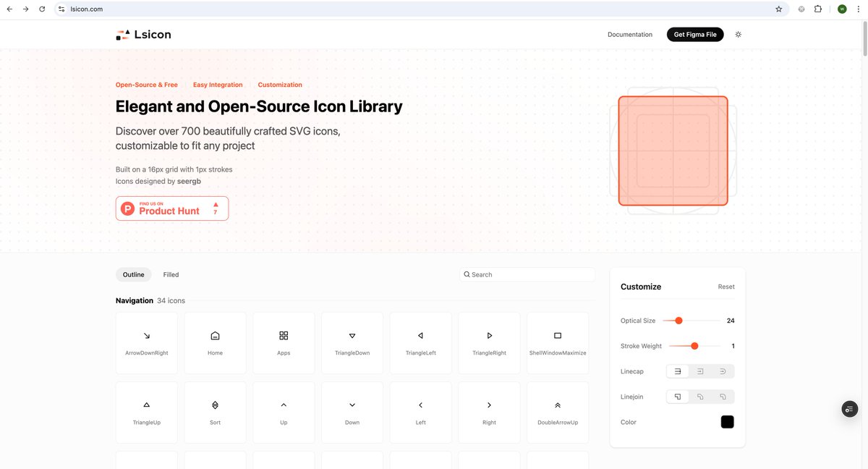Click the Lsicon logo
The image size is (868, 469).
[143, 34]
